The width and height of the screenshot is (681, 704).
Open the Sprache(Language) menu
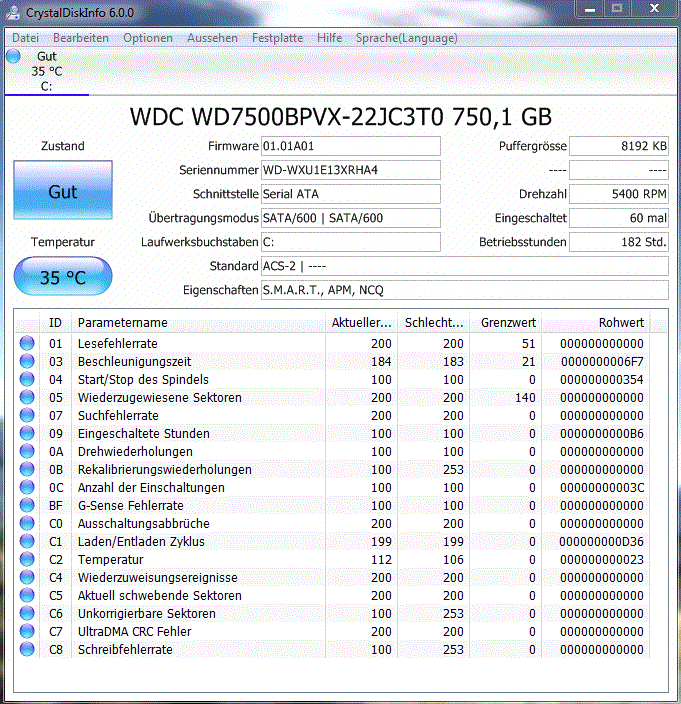pyautogui.click(x=407, y=38)
